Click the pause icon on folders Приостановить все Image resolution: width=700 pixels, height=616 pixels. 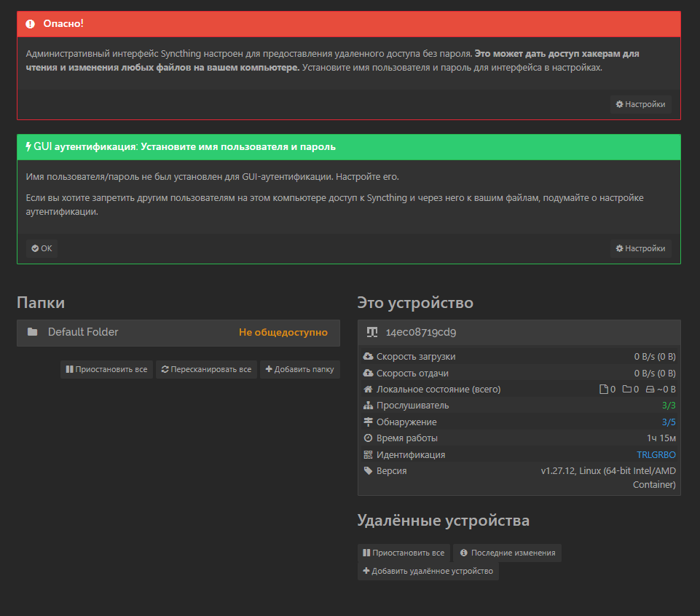click(69, 369)
